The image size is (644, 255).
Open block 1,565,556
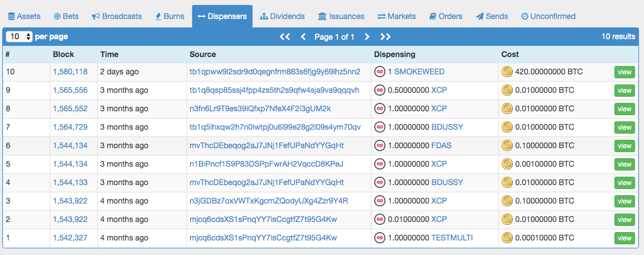pos(70,90)
